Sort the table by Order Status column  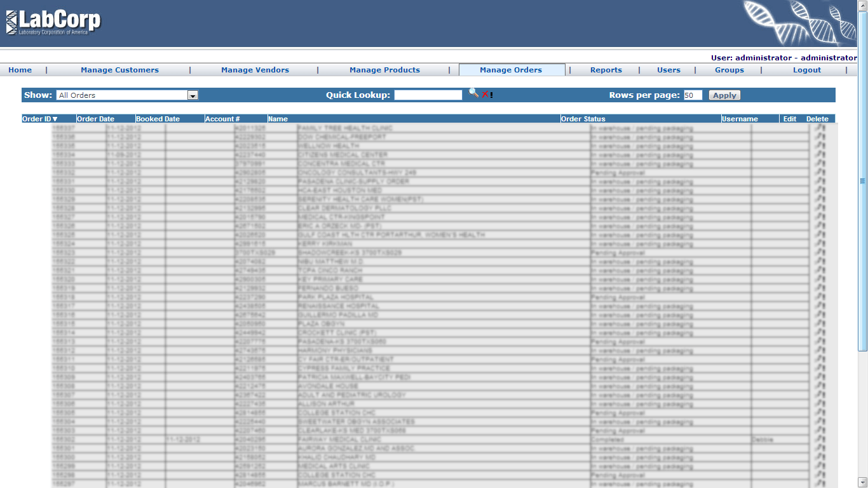583,119
